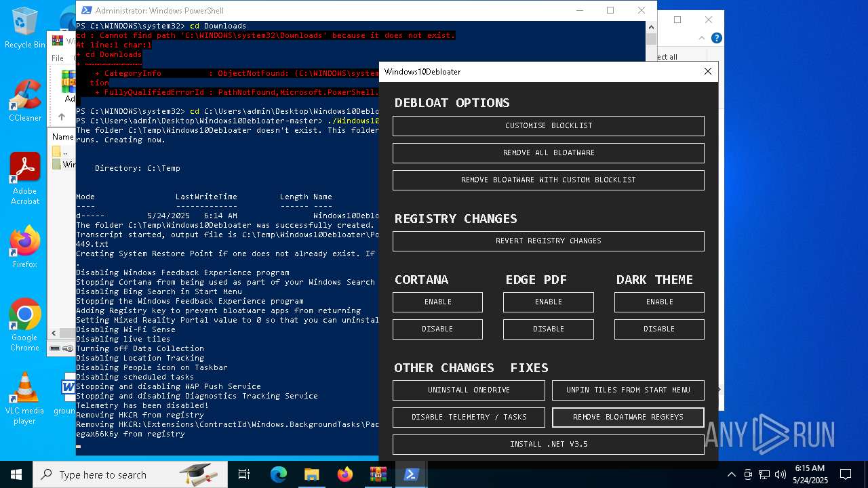Image resolution: width=868 pixels, height=488 pixels.
Task: Enable Edge PDF
Action: 548,302
